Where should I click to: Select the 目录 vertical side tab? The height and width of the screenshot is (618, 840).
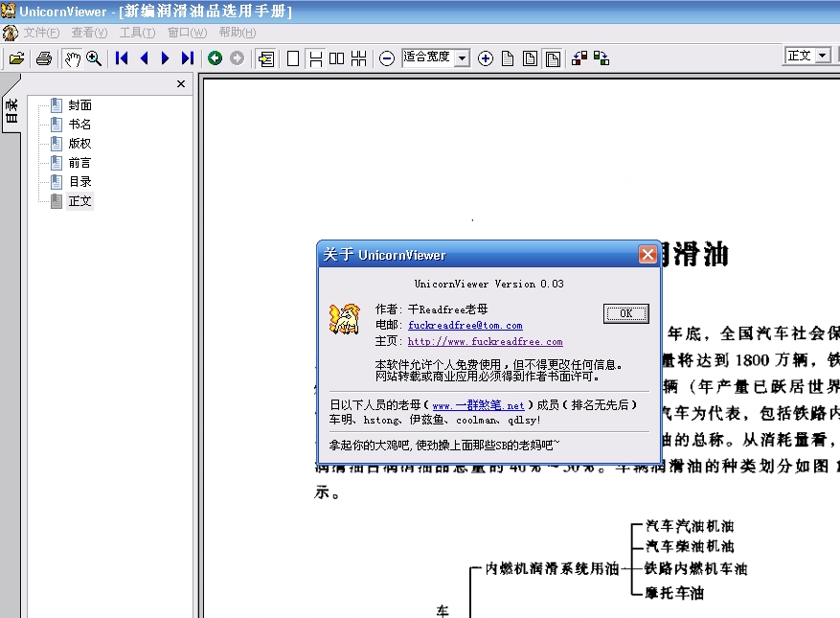pos(11,111)
